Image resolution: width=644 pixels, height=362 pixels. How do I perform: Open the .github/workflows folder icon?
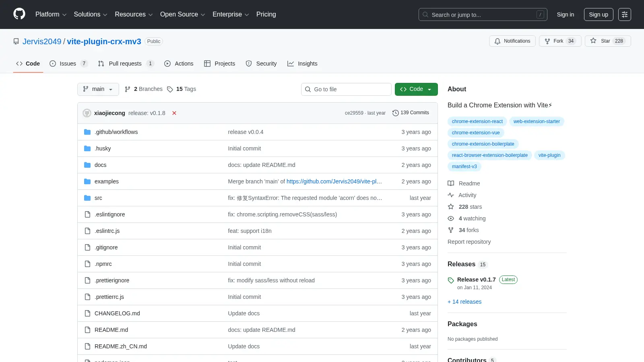click(87, 132)
